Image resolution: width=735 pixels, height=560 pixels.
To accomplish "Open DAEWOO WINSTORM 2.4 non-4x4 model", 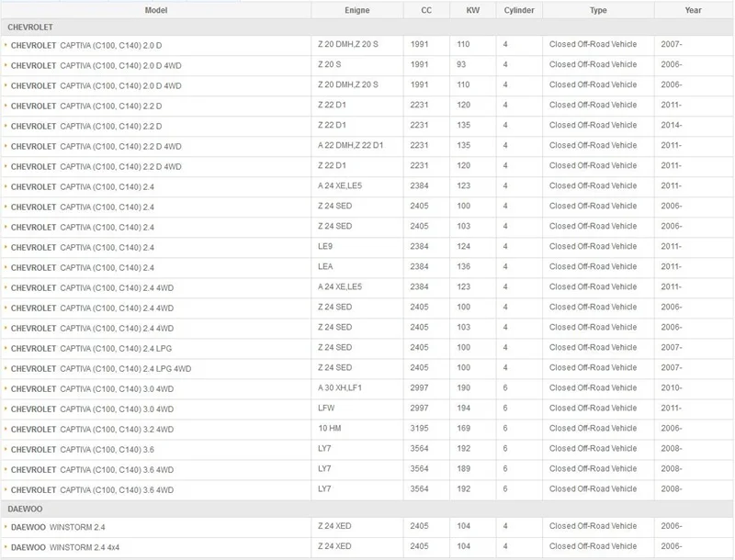I will coord(58,527).
